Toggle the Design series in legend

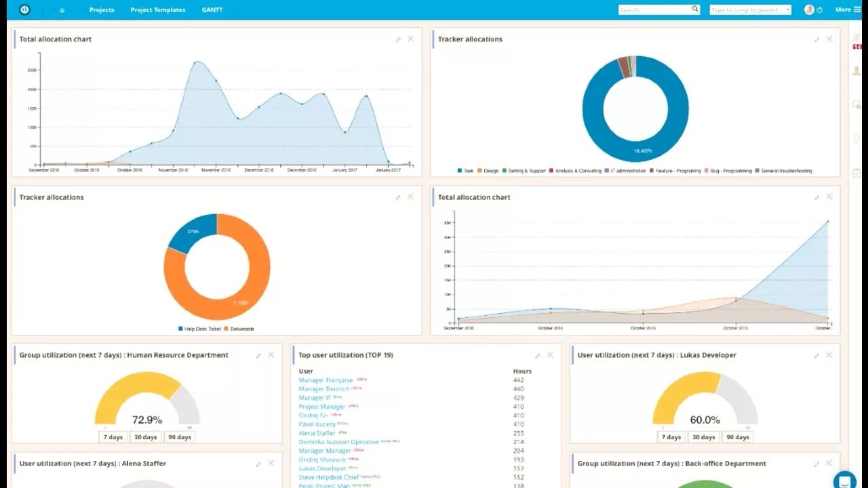point(488,171)
